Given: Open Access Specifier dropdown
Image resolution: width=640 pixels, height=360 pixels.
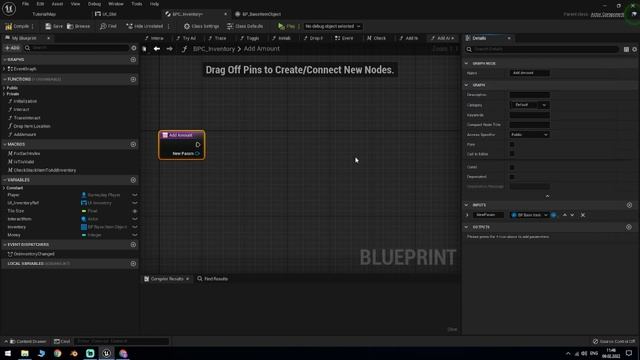Looking at the screenshot, I should (x=529, y=135).
